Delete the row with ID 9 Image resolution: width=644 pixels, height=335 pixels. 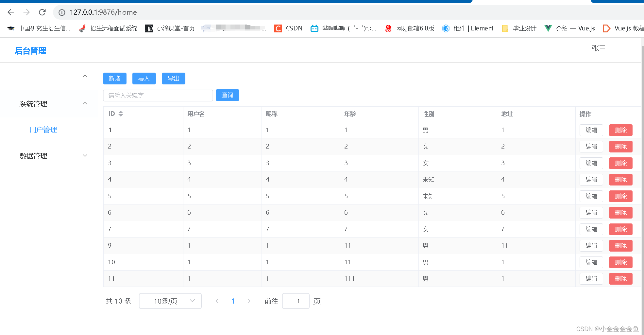(621, 246)
